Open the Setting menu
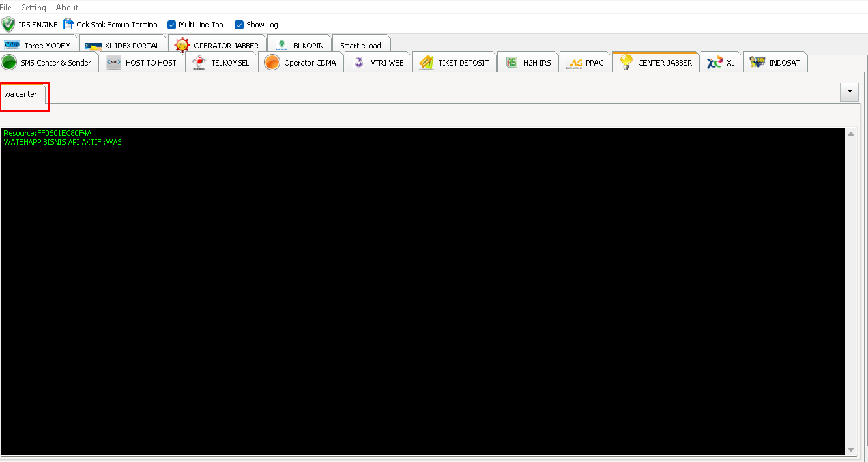 [33, 8]
